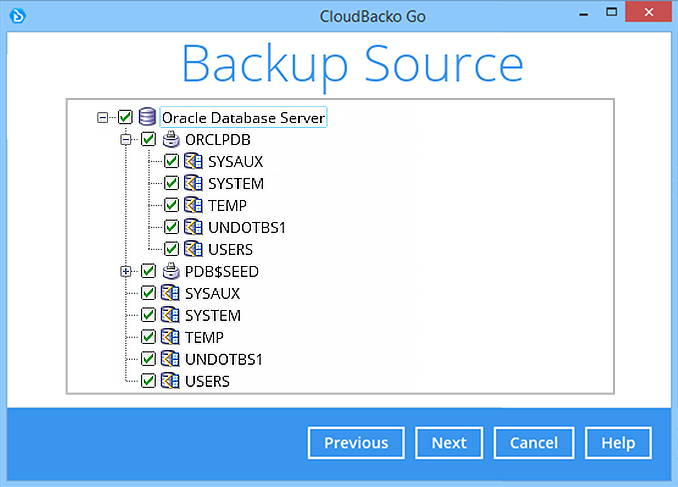Click the root-level TEMP tablespace icon below PDB$SEED
The height and width of the screenshot is (487, 678).
pyautogui.click(x=170, y=337)
